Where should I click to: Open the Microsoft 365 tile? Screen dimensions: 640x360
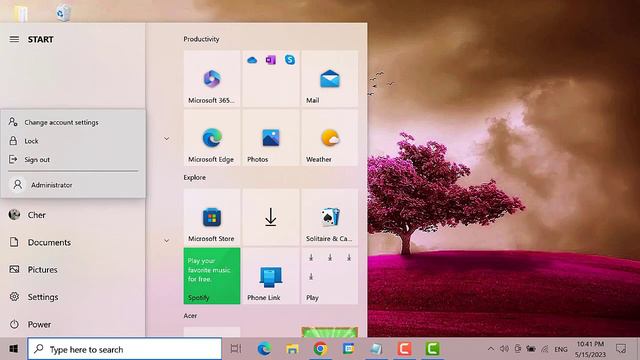point(212,78)
